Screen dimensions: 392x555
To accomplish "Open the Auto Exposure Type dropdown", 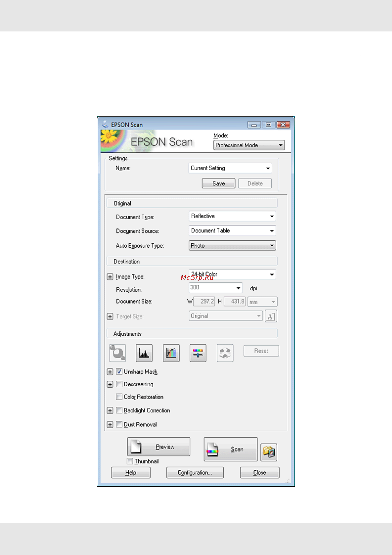I will 232,246.
